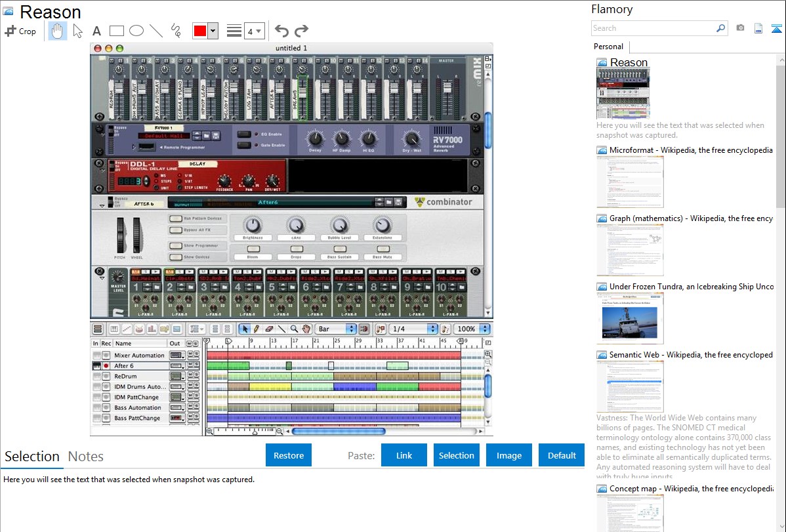Select the rectangle shape tool

point(116,31)
